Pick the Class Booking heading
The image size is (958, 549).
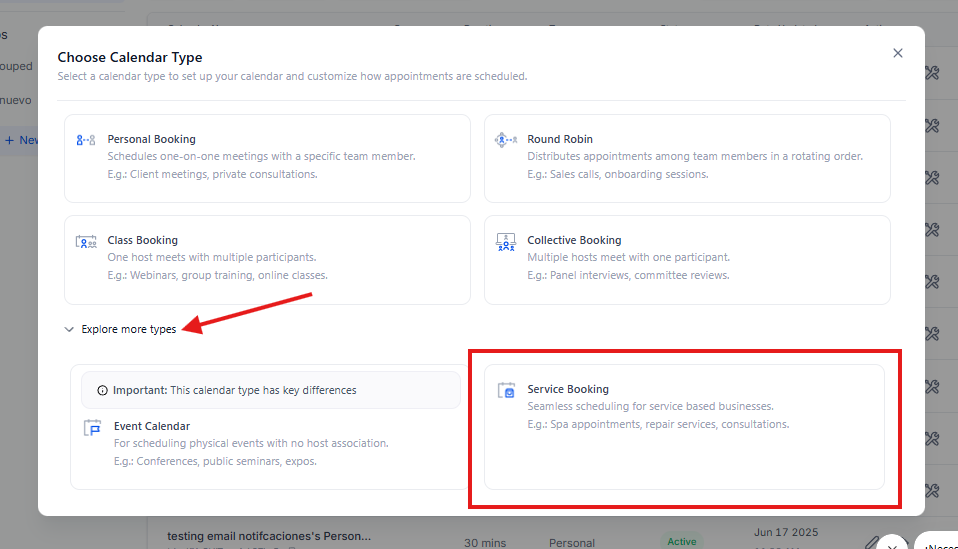[142, 240]
